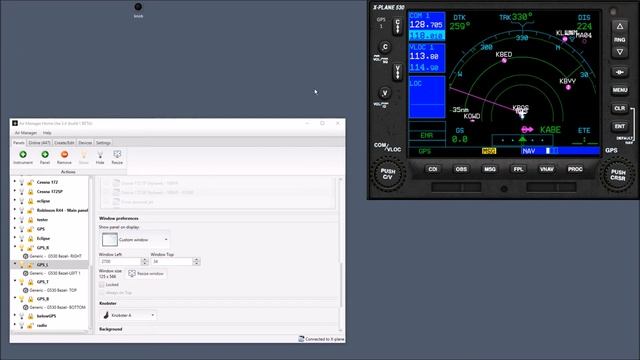The height and width of the screenshot is (360, 640).
Task: Open the Knobster A dropdown
Action: pos(128,315)
